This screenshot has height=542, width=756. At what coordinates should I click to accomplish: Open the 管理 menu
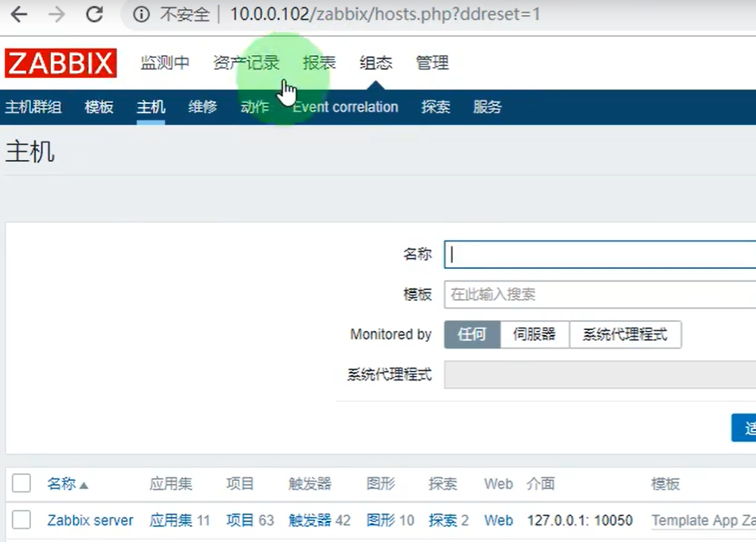(432, 63)
